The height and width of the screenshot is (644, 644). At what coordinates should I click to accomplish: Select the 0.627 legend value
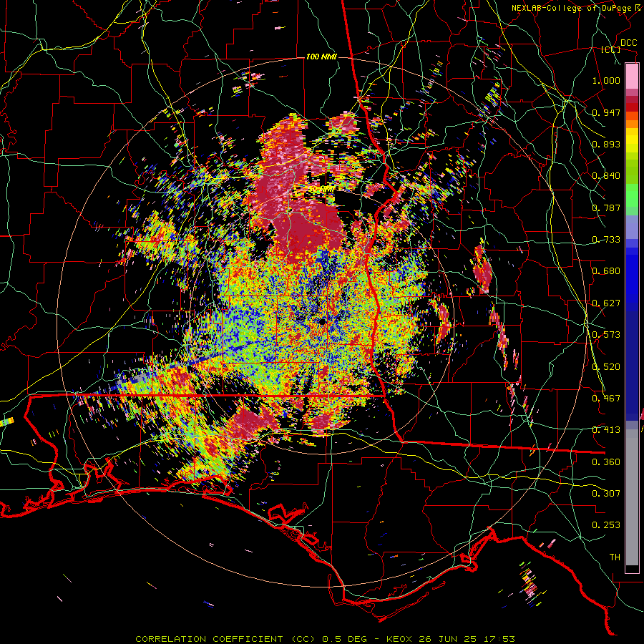click(606, 303)
